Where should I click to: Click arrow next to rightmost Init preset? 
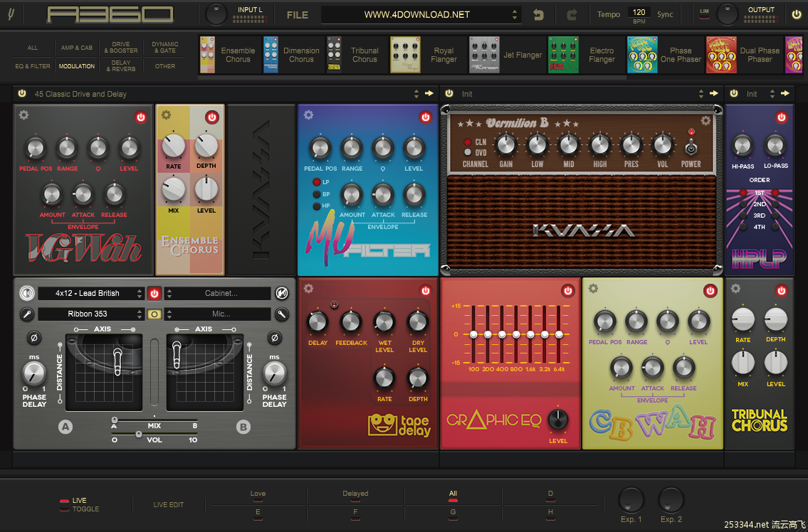(785, 93)
